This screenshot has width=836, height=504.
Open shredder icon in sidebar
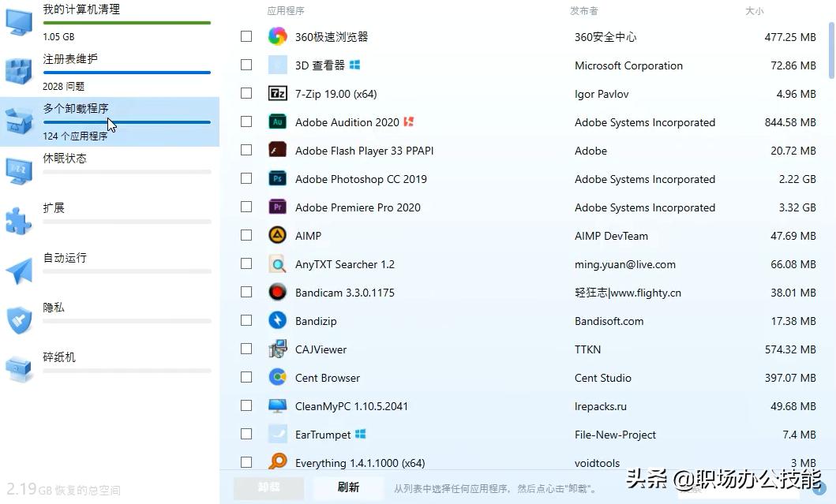pyautogui.click(x=19, y=370)
